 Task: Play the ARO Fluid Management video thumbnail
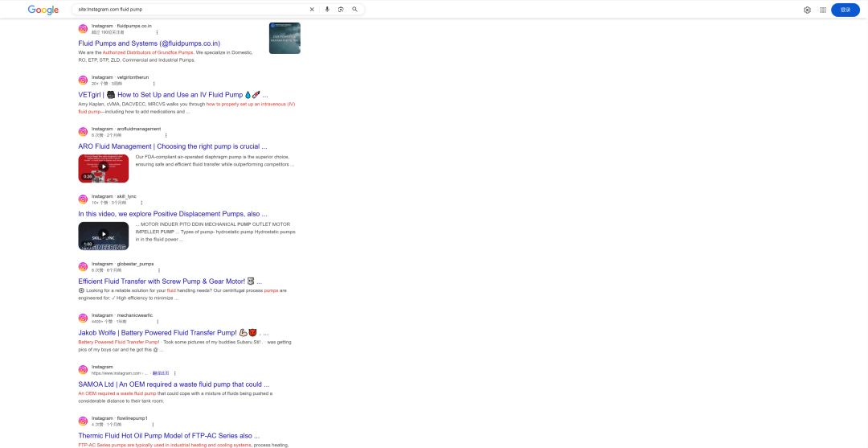click(104, 168)
